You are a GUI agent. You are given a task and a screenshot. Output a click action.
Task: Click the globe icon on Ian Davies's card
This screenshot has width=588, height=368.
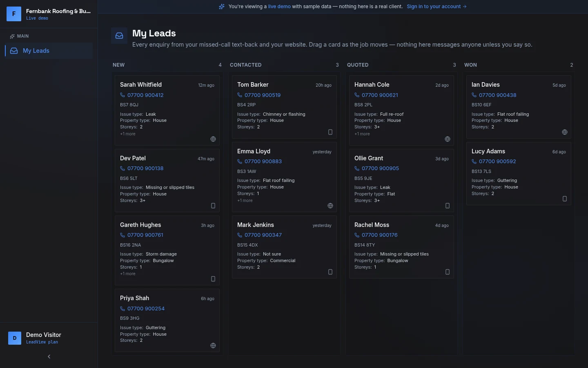tap(565, 132)
